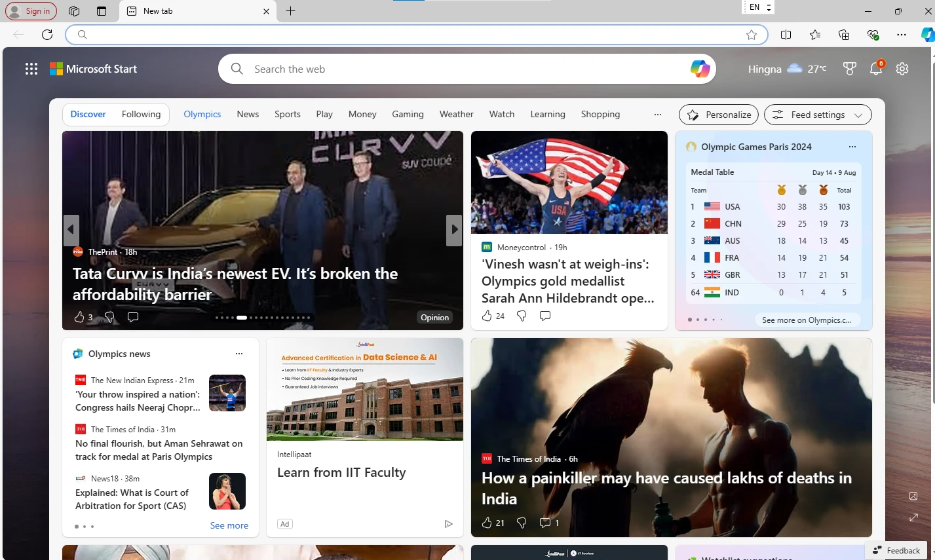This screenshot has height=560, width=935.
Task: Dislike the Vinesh weigh-ins story
Action: (x=522, y=316)
